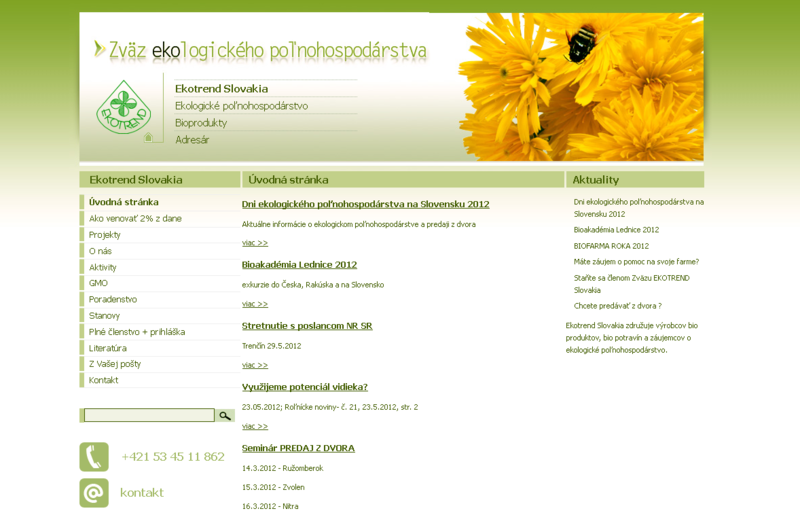The height and width of the screenshot is (513, 800).
Task: Click the green phone icon
Action: [94, 457]
